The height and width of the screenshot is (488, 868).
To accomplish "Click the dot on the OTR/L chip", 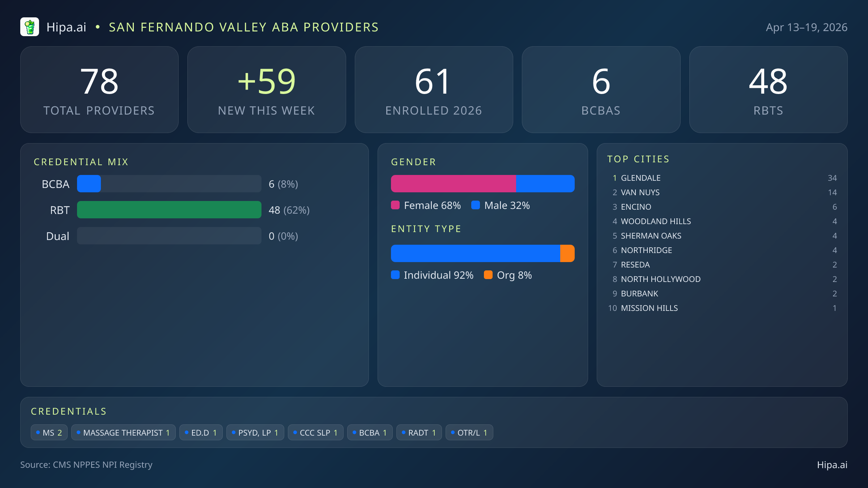I will (453, 432).
